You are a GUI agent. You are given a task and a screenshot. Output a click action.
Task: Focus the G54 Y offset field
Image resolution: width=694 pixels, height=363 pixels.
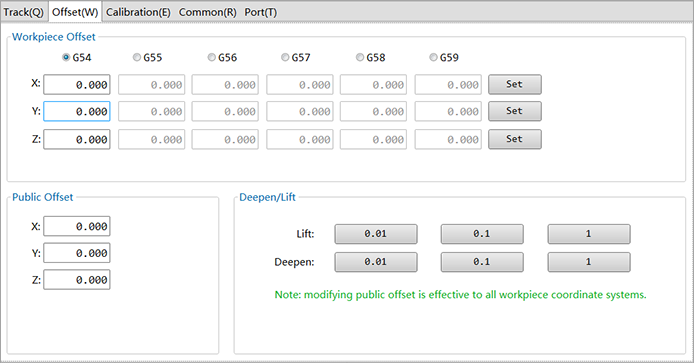(77, 112)
